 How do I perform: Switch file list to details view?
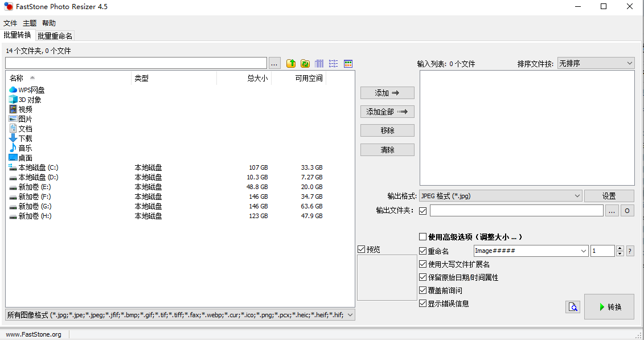(x=319, y=63)
